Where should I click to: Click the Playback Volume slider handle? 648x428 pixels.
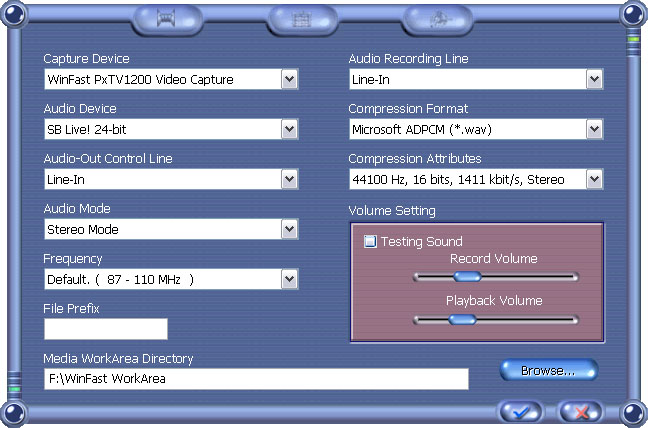click(x=462, y=319)
